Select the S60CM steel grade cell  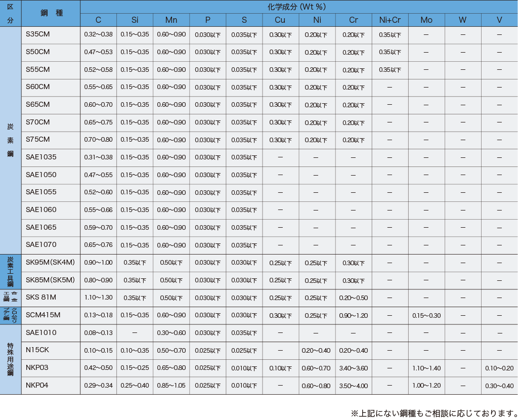51,88
